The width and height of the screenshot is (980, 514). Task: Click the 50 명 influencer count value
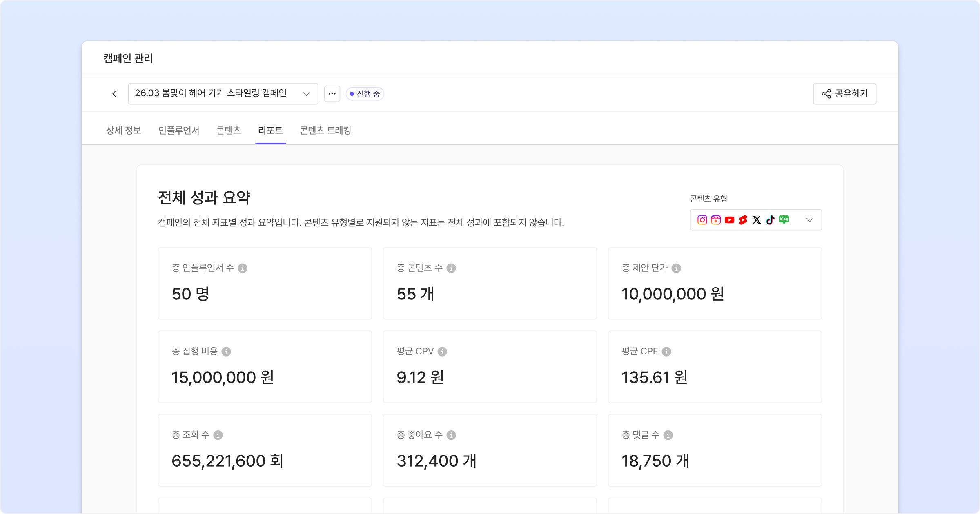pyautogui.click(x=191, y=294)
